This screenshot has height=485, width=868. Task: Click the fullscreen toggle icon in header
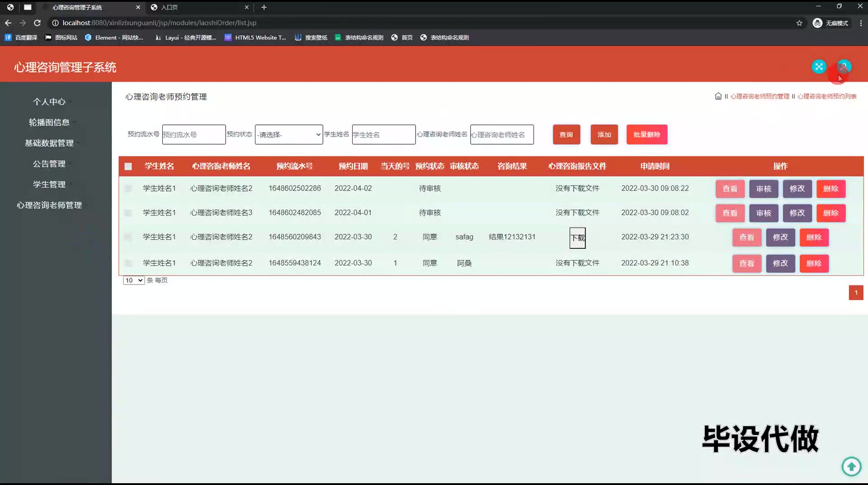(x=819, y=67)
